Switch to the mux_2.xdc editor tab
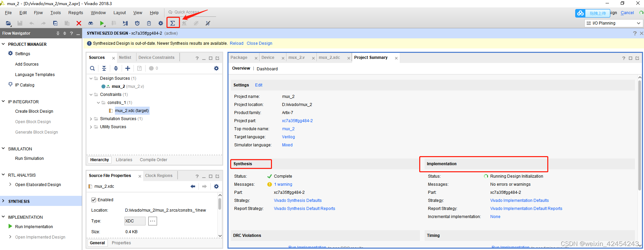The width and height of the screenshot is (644, 250). pyautogui.click(x=329, y=58)
